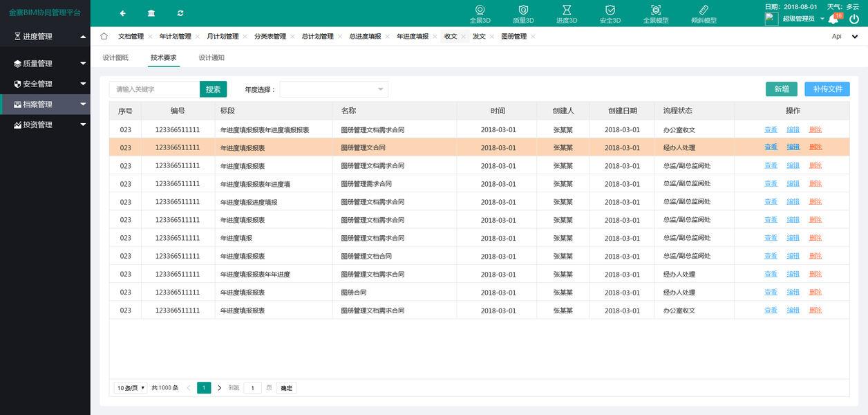
Task: Click 编辑 in the 图册合同 row
Action: 793,293
